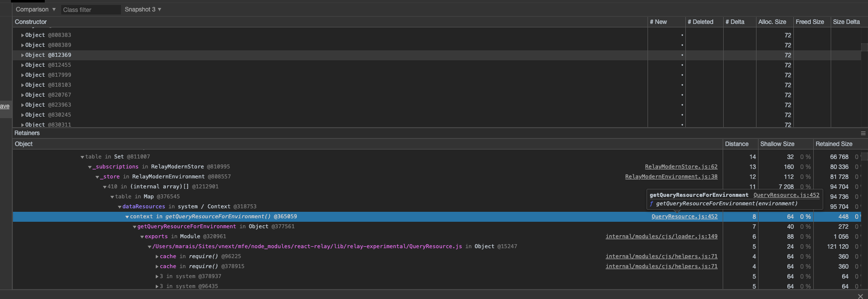Screen dimensions: 868x299
Task: Sort retainers by Retained Size column
Action: (840, 144)
